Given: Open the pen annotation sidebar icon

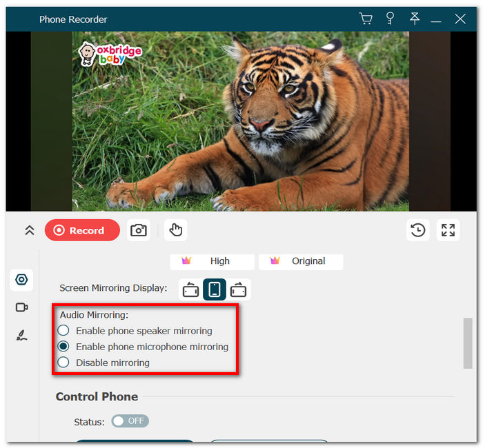Looking at the screenshot, I should tap(21, 335).
